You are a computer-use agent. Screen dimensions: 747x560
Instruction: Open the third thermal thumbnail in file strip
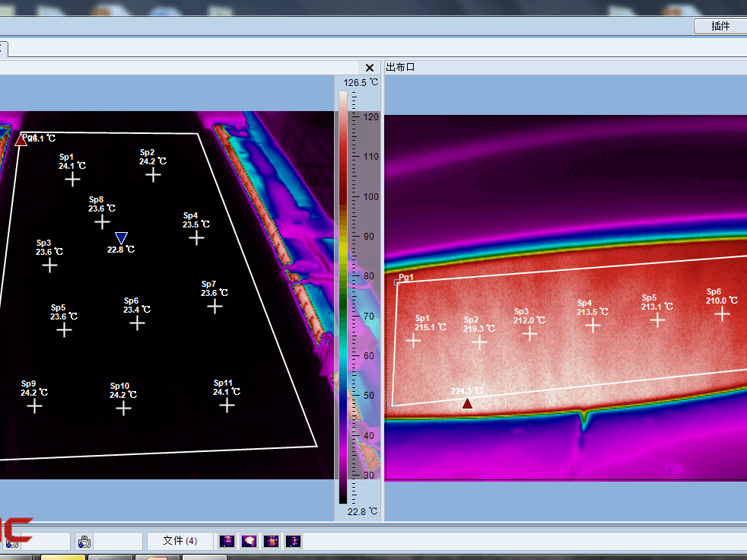(272, 541)
